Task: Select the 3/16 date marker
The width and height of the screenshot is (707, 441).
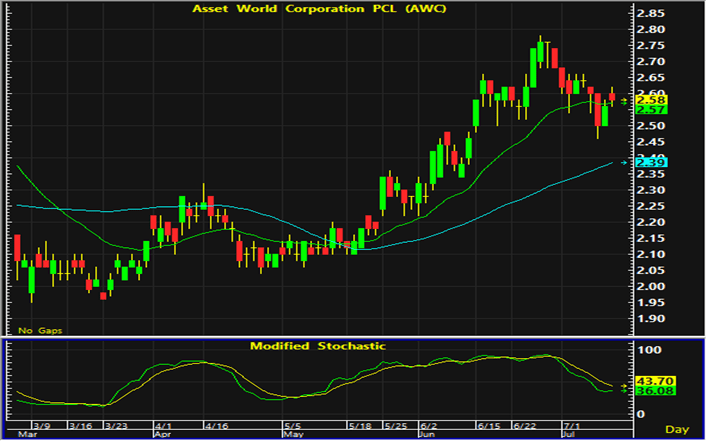Action: [79, 426]
